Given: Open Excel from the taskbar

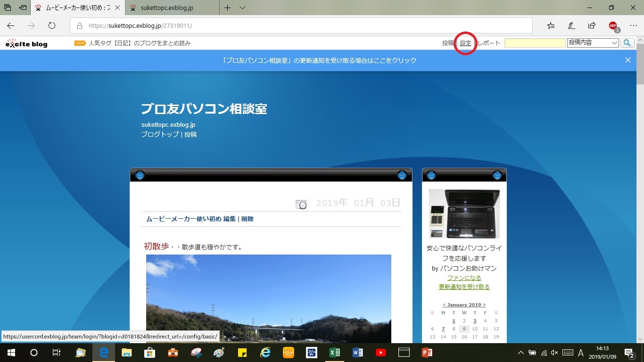Looking at the screenshot, I should 335,353.
